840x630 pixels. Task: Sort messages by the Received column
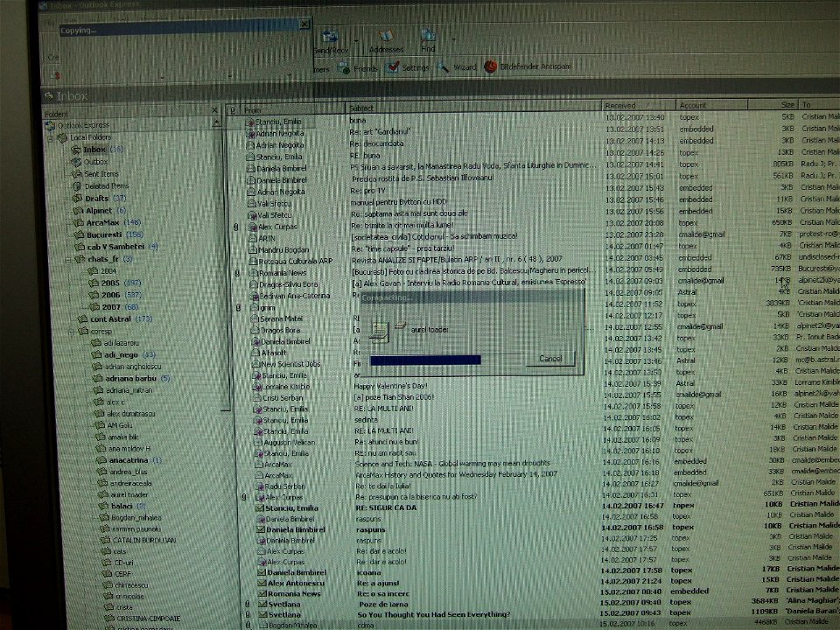click(638, 106)
